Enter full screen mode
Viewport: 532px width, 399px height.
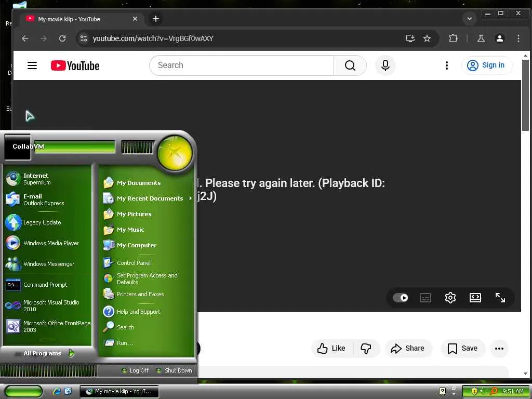[x=500, y=298]
